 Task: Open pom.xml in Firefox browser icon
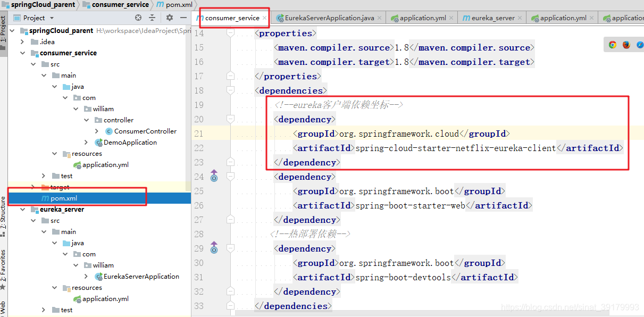coord(626,45)
